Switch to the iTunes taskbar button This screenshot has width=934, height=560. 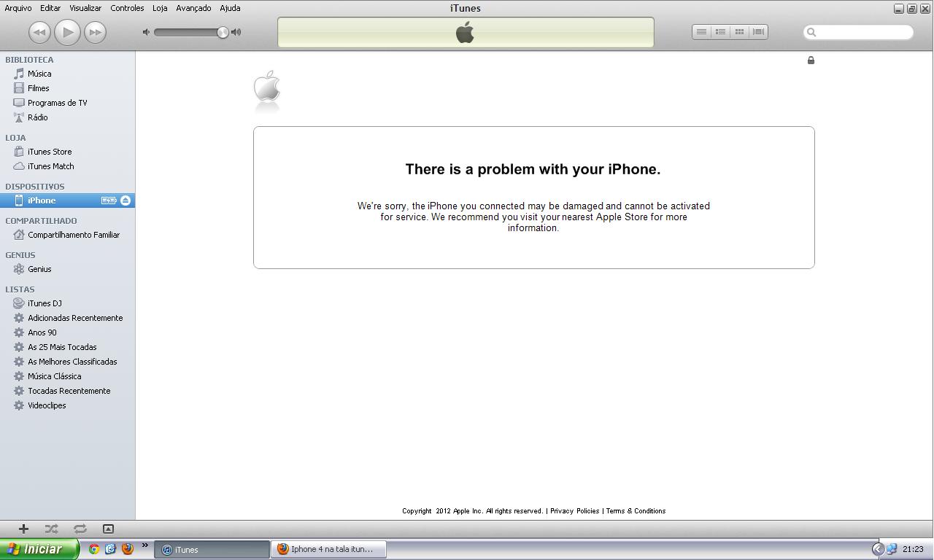coord(212,550)
